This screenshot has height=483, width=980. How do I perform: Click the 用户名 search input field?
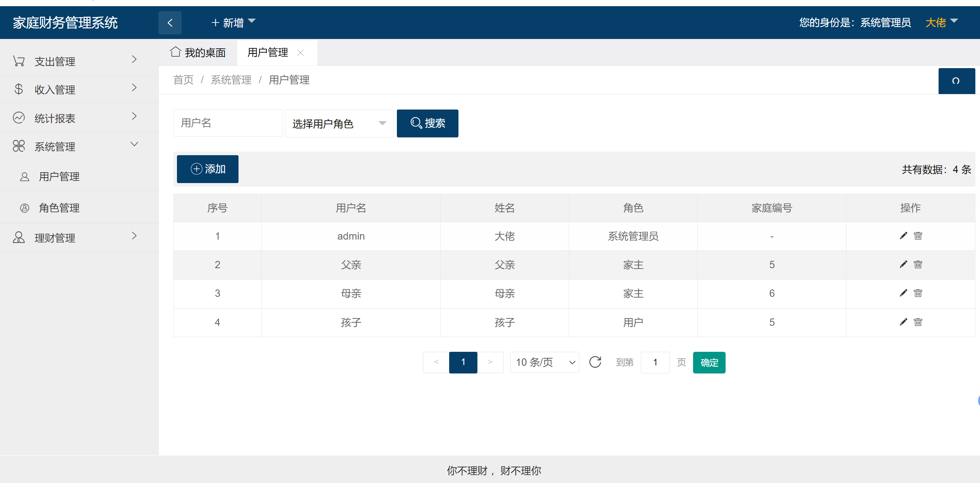pyautogui.click(x=228, y=123)
